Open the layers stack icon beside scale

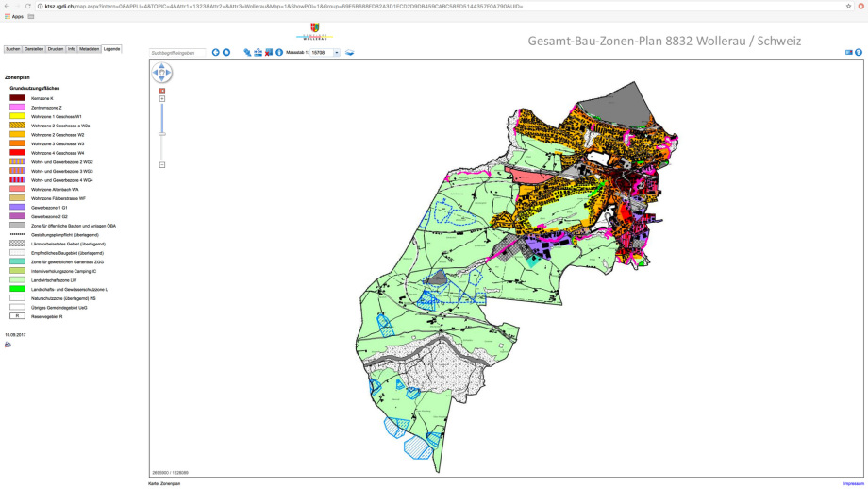point(349,53)
